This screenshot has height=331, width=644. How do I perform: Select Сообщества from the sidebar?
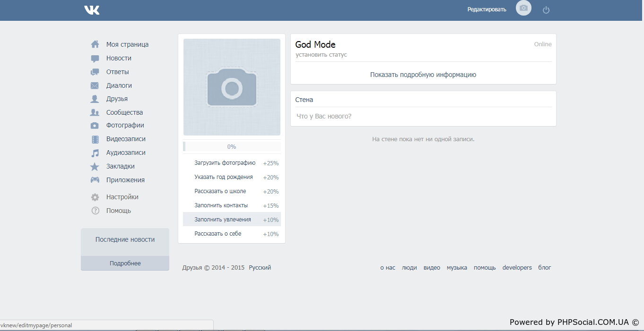pos(124,112)
